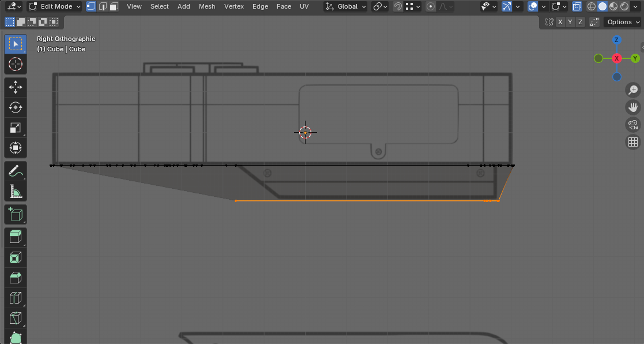This screenshot has width=644, height=344.
Task: Select the Select Box tool
Action: (15, 44)
